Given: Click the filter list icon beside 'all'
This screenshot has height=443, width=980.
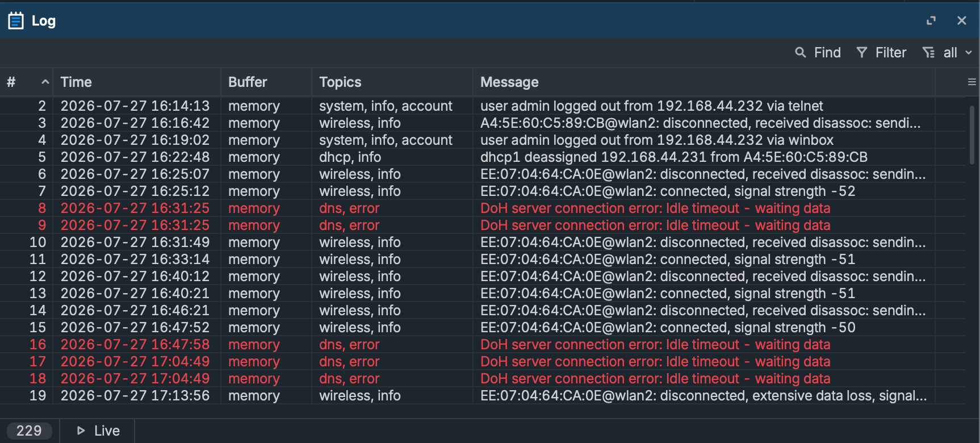Looking at the screenshot, I should [928, 53].
